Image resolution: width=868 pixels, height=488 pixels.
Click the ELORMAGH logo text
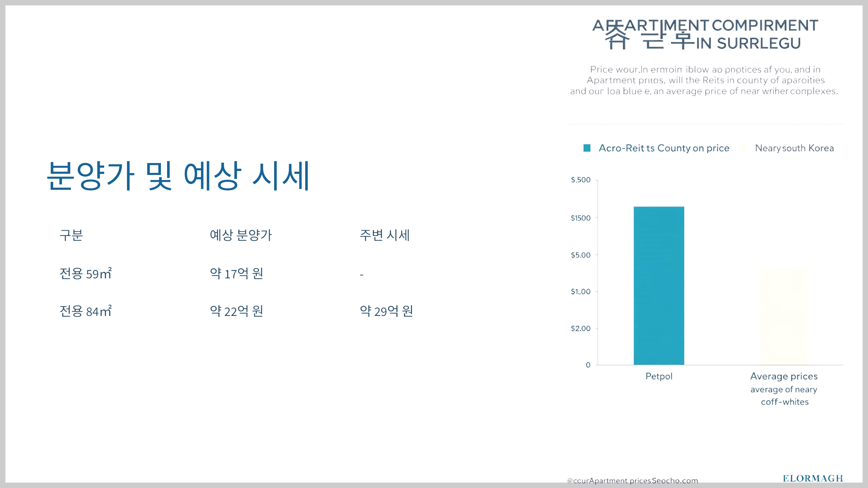coord(813,479)
